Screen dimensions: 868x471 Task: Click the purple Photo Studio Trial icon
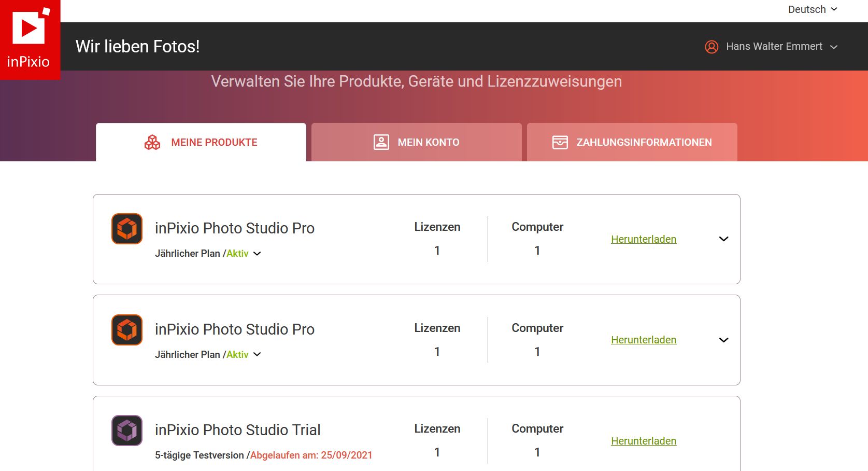click(x=127, y=431)
